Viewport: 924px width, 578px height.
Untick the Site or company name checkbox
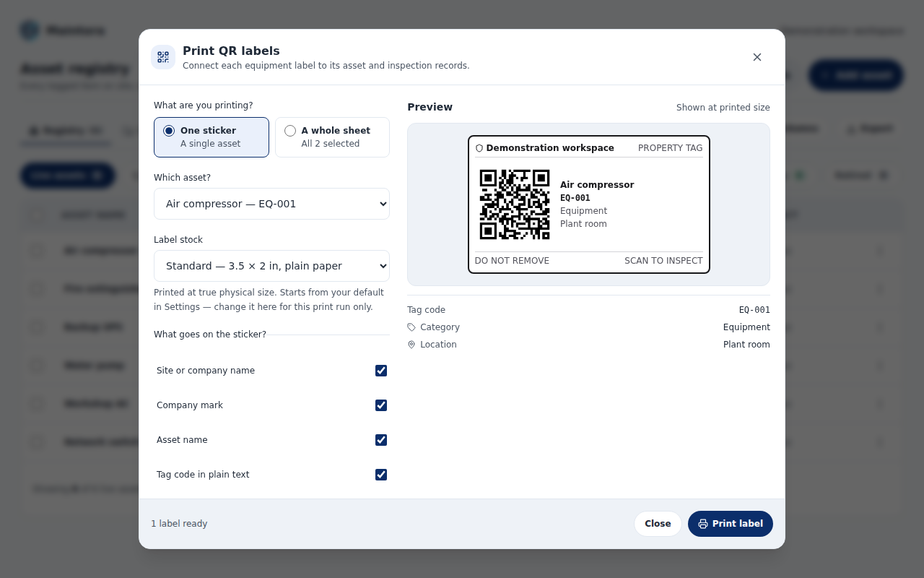tap(381, 371)
